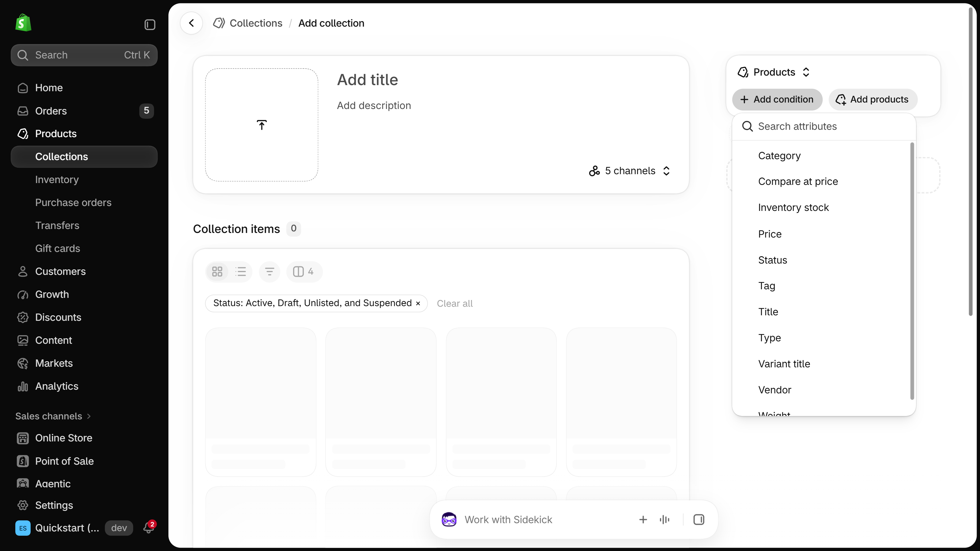Click the attribute list scrollbar
The image size is (980, 551).
point(912,271)
